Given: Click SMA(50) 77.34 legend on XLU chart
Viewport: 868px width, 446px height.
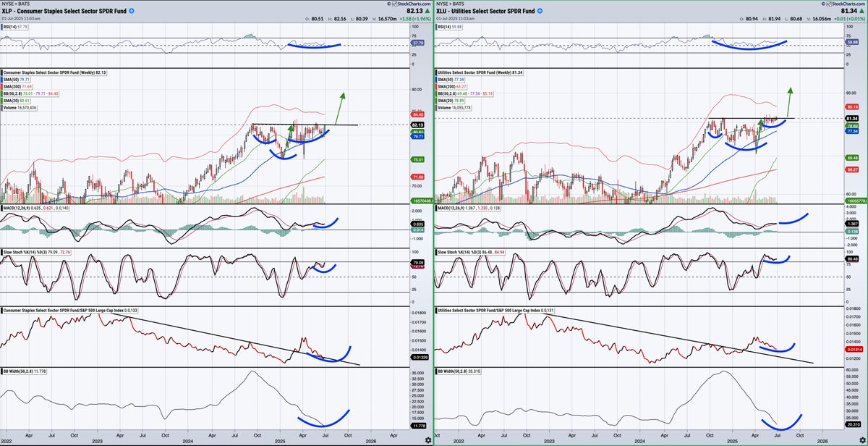Looking at the screenshot, I should click(449, 80).
